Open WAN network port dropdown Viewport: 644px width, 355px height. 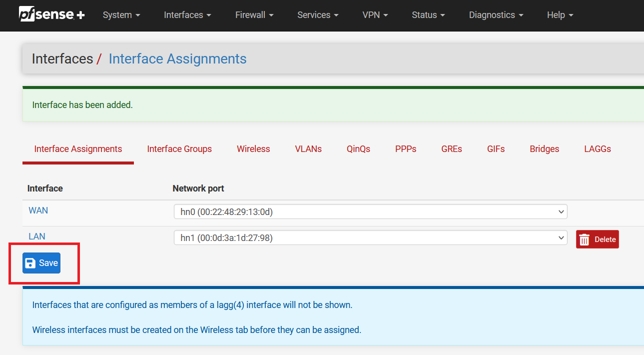pyautogui.click(x=370, y=212)
